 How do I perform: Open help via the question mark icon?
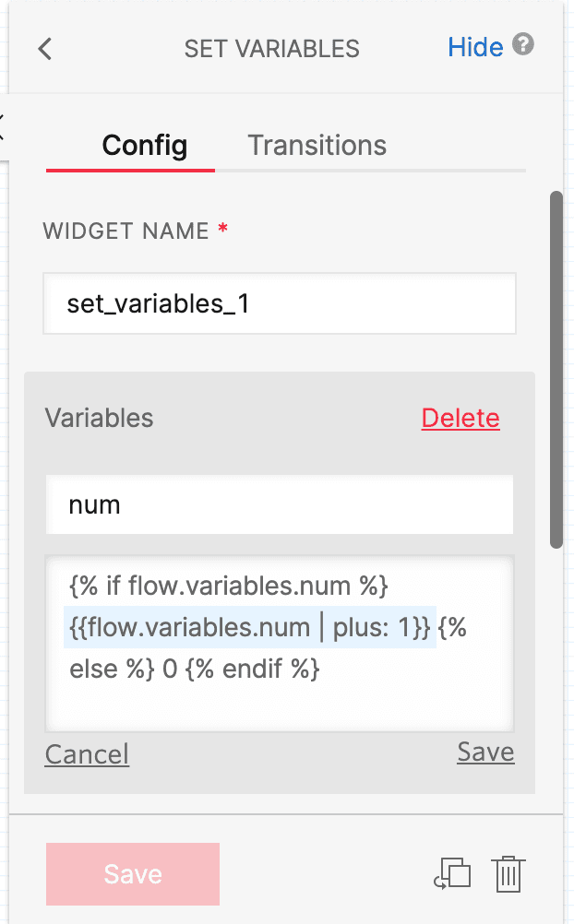522,43
